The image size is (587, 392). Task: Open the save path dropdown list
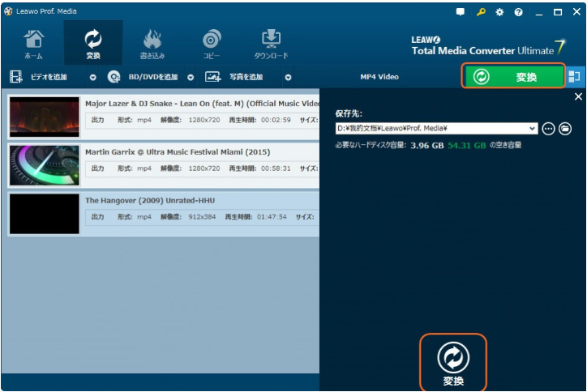[x=533, y=128]
